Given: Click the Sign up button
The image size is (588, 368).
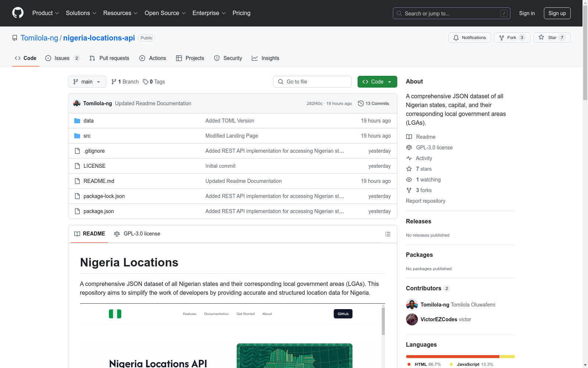Looking at the screenshot, I should pos(557,13).
